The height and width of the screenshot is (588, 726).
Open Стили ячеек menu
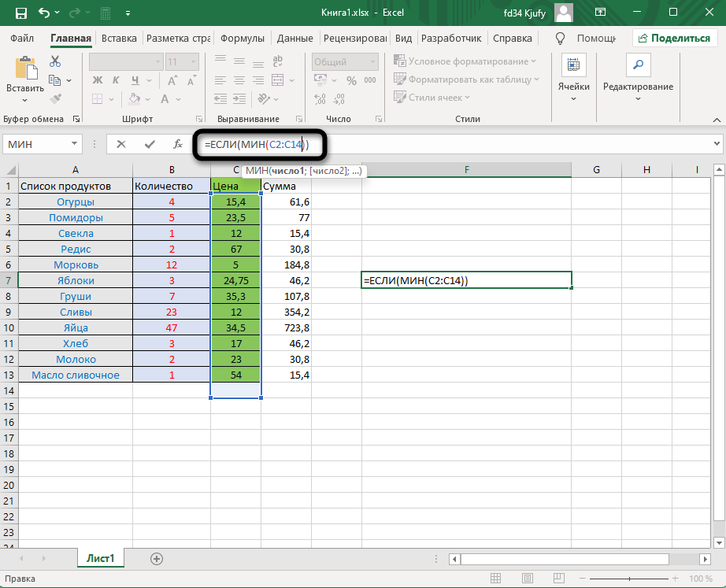point(432,98)
